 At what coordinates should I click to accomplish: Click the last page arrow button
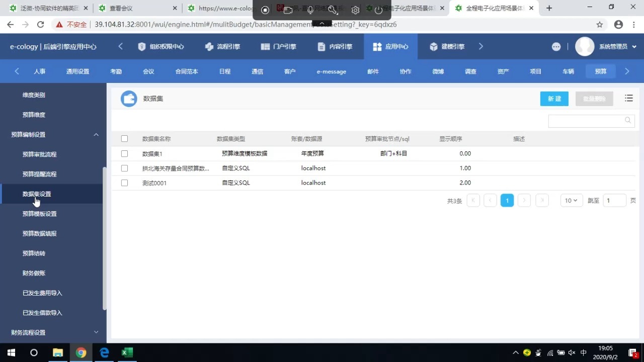tap(542, 201)
